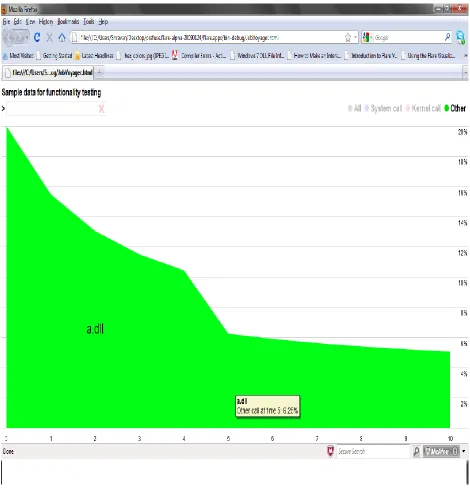Click the Skype toolbar icon
The width and height of the screenshot is (470, 493).
tap(461, 37)
